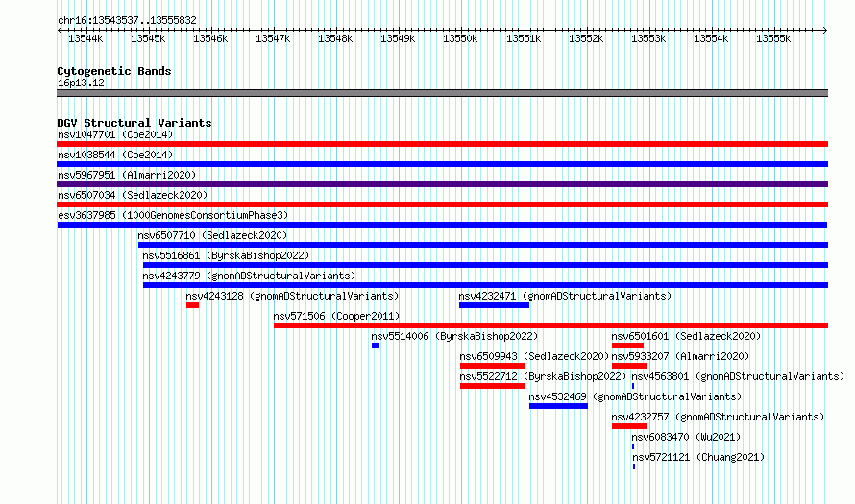855x504 pixels.
Task: Click the small red nsv4243128 bar
Action: (x=192, y=305)
